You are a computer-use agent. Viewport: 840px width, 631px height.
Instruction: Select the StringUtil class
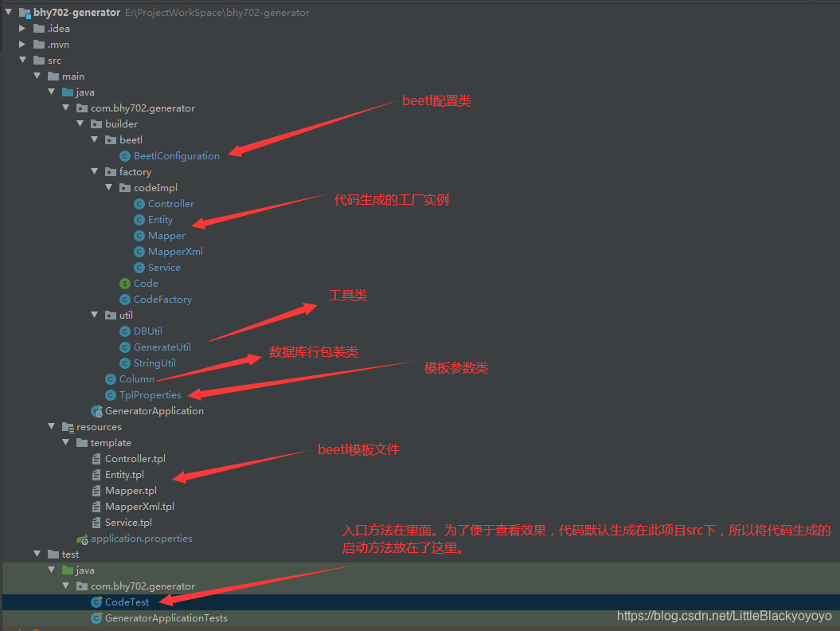tap(154, 363)
